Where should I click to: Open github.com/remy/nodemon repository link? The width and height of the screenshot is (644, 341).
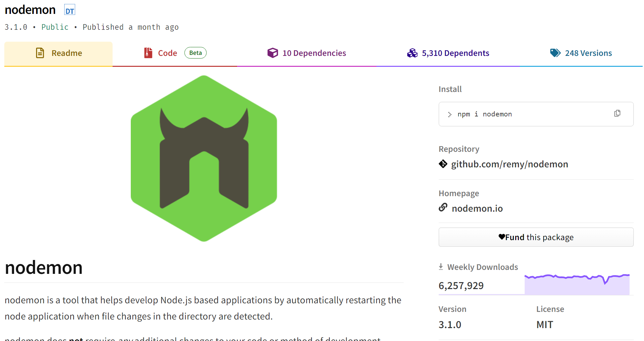click(510, 164)
